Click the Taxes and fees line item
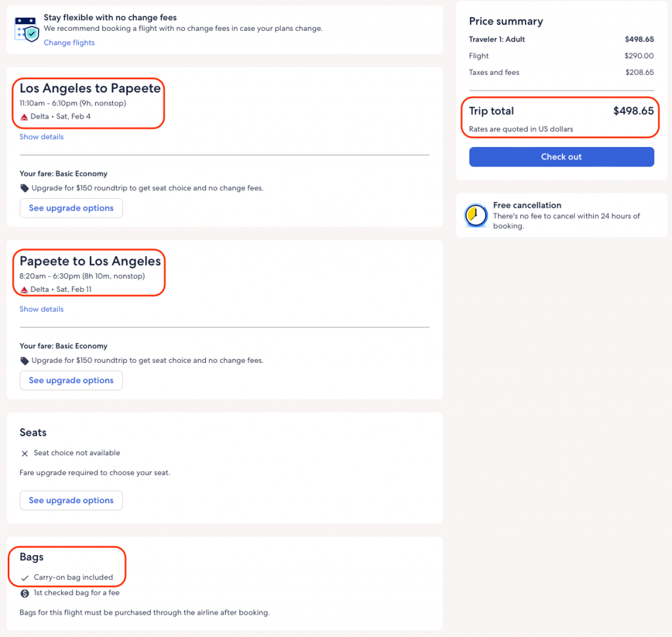The height and width of the screenshot is (637, 672). [x=494, y=72]
